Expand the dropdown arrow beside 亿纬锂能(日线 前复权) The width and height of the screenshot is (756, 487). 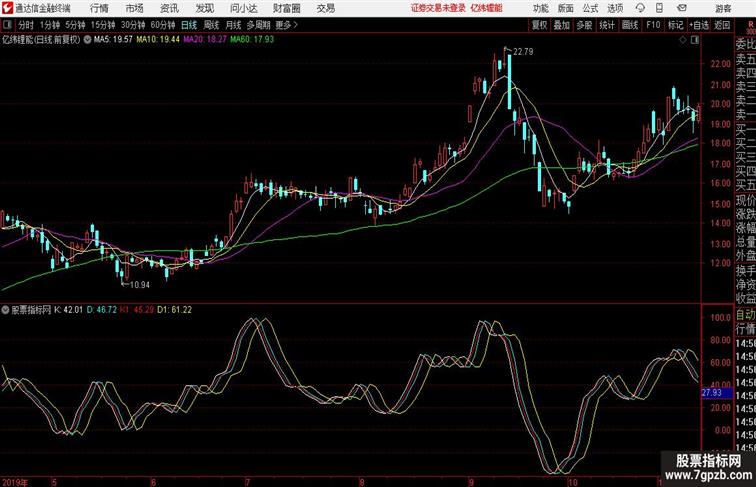pyautogui.click(x=87, y=40)
